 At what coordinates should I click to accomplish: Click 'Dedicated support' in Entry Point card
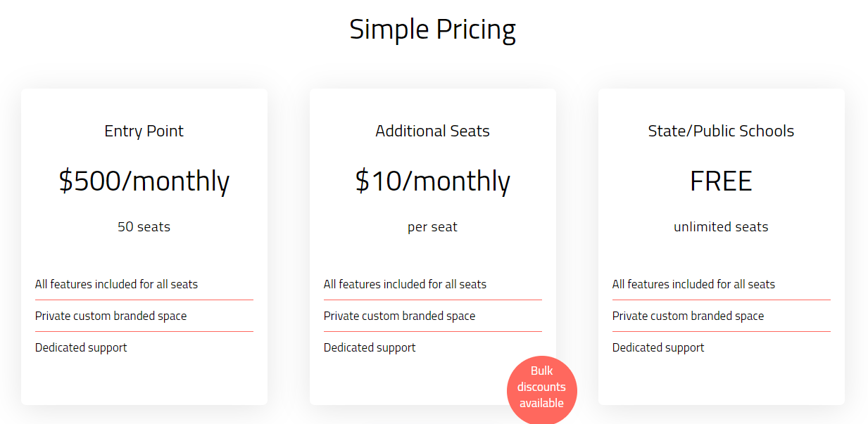81,347
